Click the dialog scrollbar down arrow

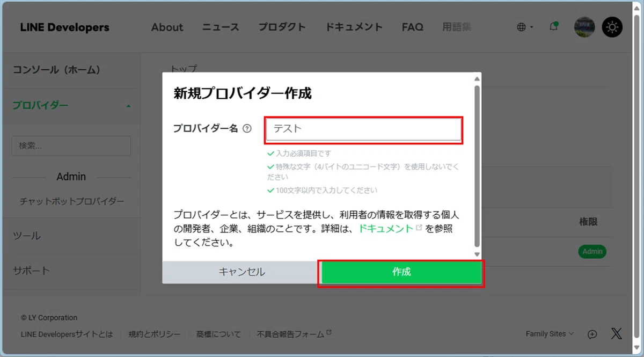477,254
